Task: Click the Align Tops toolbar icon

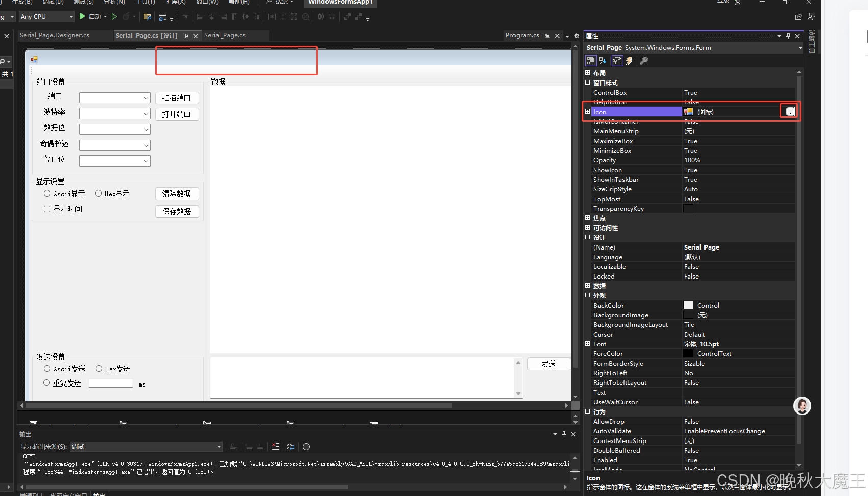Action: tap(234, 17)
